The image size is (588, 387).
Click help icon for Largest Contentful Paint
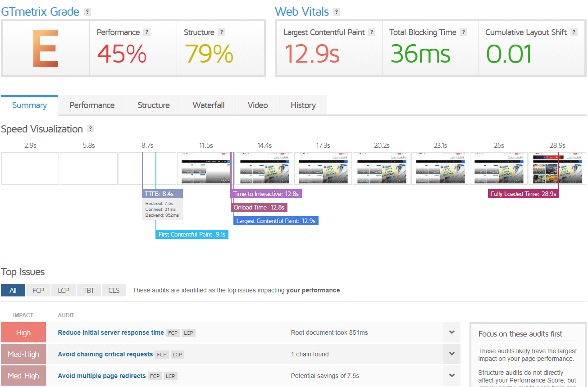[x=372, y=32]
